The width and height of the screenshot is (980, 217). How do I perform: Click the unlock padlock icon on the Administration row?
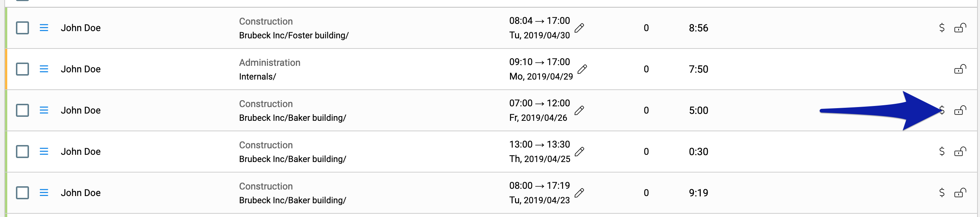tap(960, 69)
